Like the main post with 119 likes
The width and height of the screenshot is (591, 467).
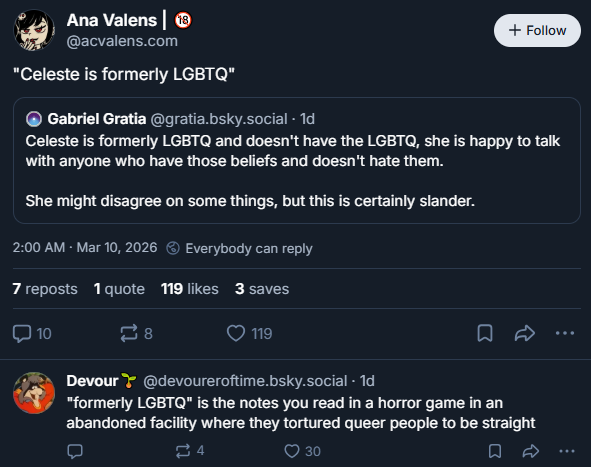point(236,334)
